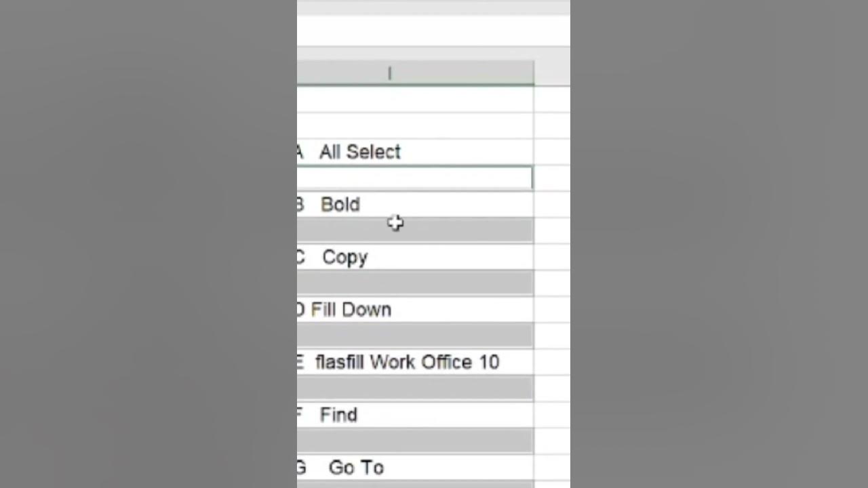Viewport: 868px width, 488px height.
Task: Click the next-column cell right of 'Copy'
Action: point(552,257)
